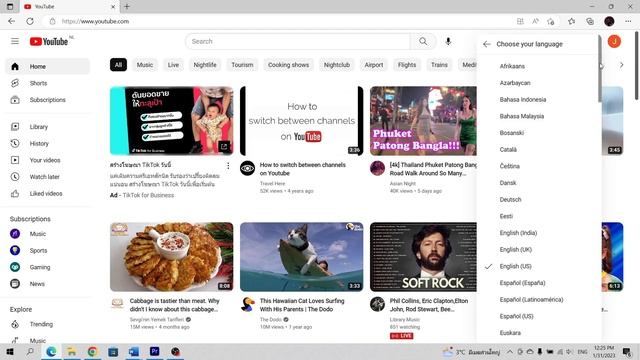Open the YouTube hamburger guide menu
This screenshot has height=360, width=640.
(x=15, y=41)
